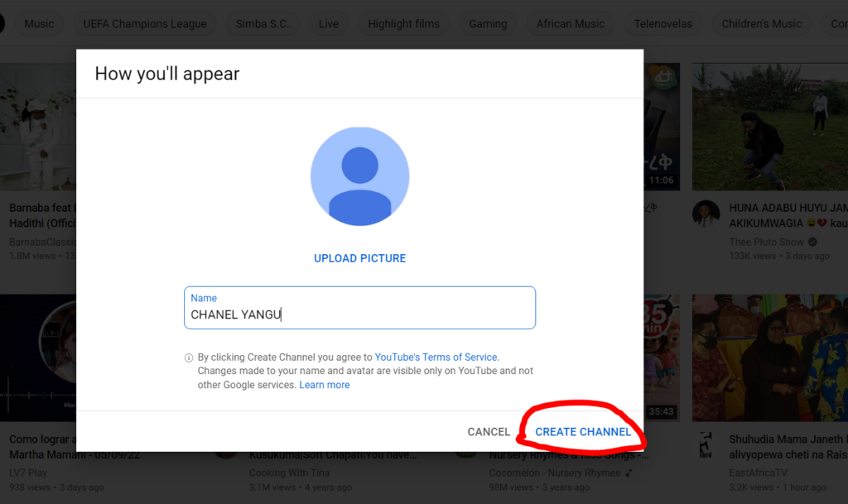Click Thee Pluto Show channel avatar

[706, 214]
